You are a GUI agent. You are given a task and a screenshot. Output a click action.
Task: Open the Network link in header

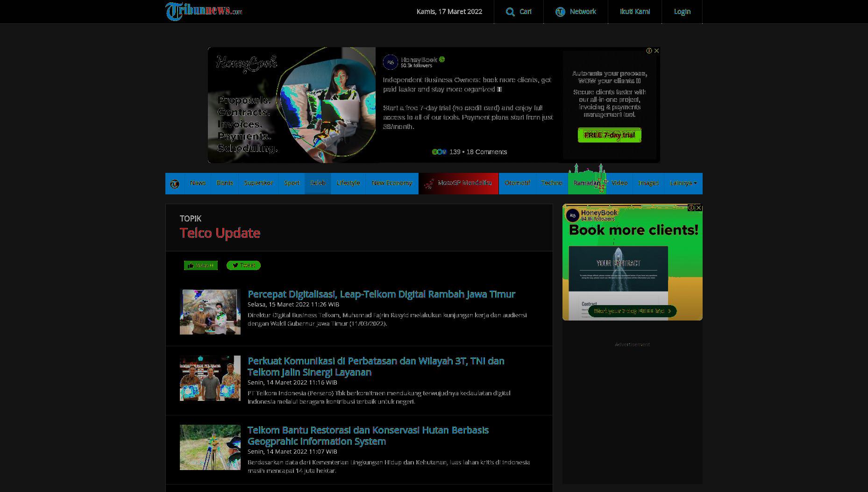(x=583, y=12)
